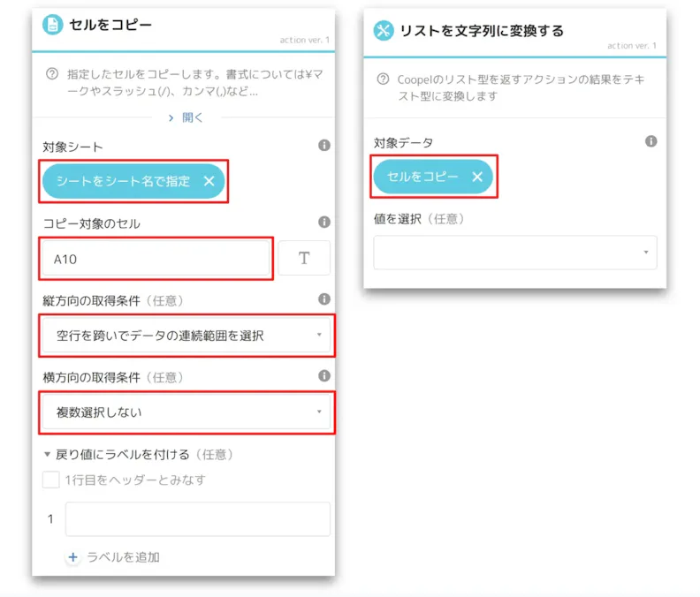Show info for 縦方向の取得条件
The image size is (700, 597).
point(324,298)
